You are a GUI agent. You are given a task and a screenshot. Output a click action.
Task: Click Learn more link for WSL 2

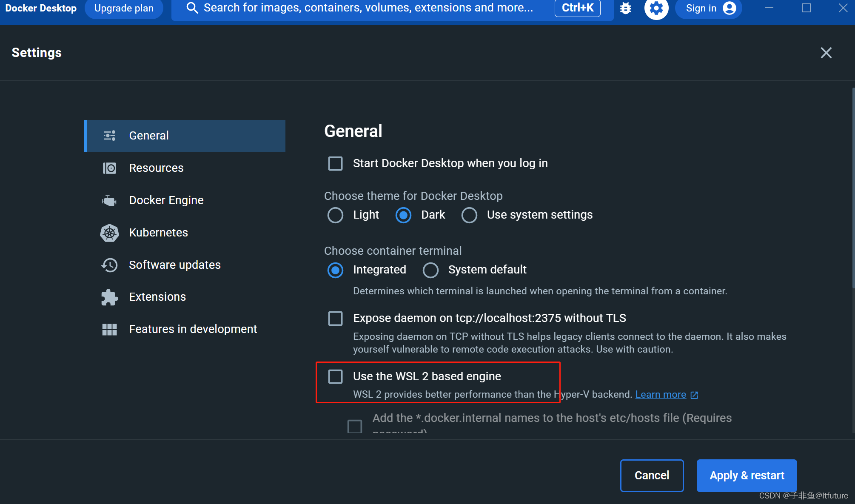pyautogui.click(x=661, y=394)
